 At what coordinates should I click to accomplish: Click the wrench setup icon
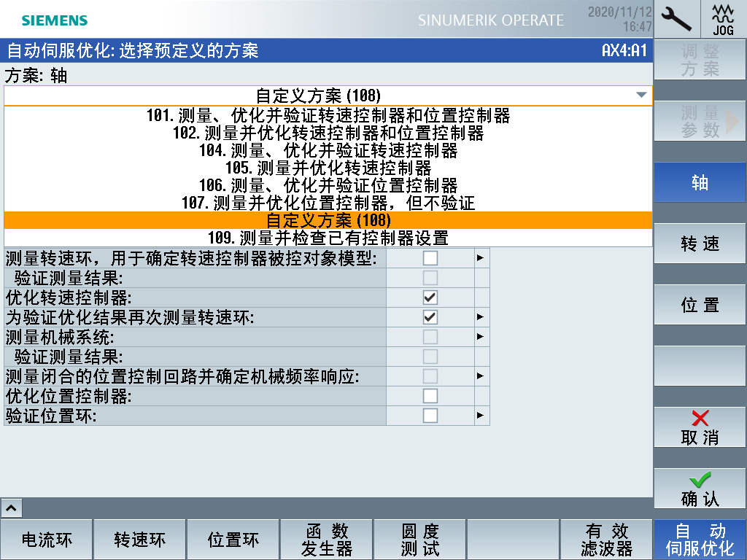click(x=676, y=19)
